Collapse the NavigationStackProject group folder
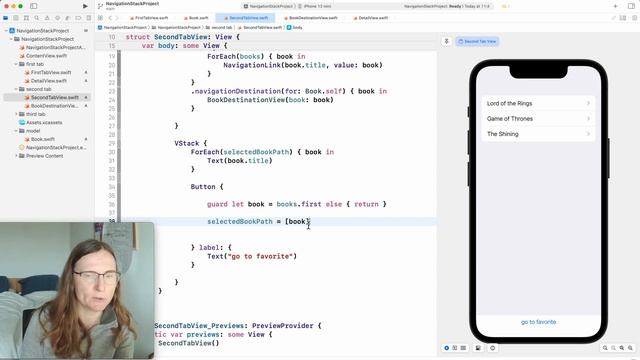The image size is (640, 360). click(x=11, y=39)
